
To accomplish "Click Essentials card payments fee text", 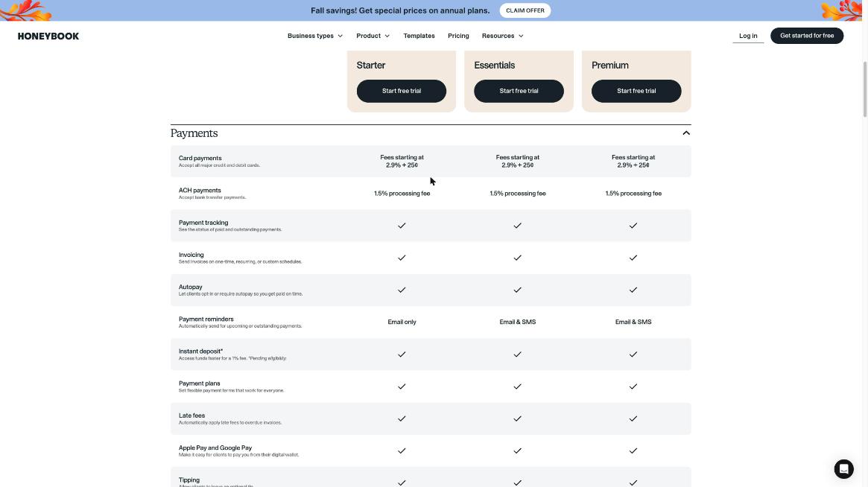I will click(518, 161).
